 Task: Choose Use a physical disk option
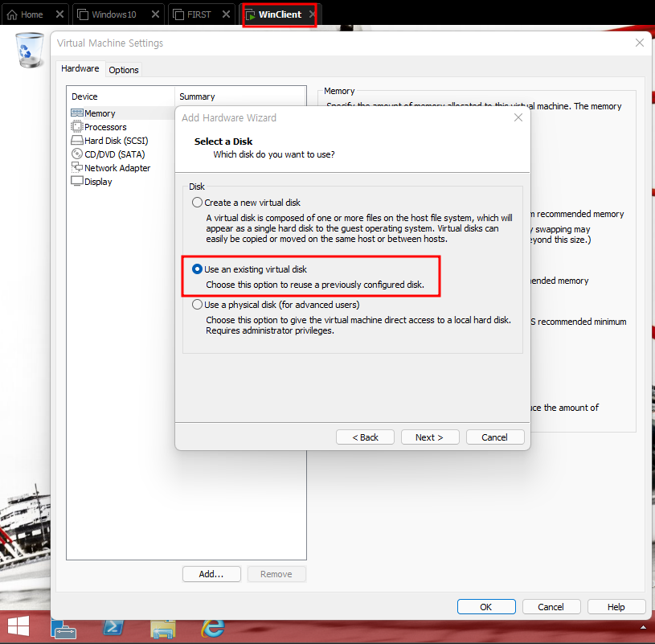pos(197,305)
